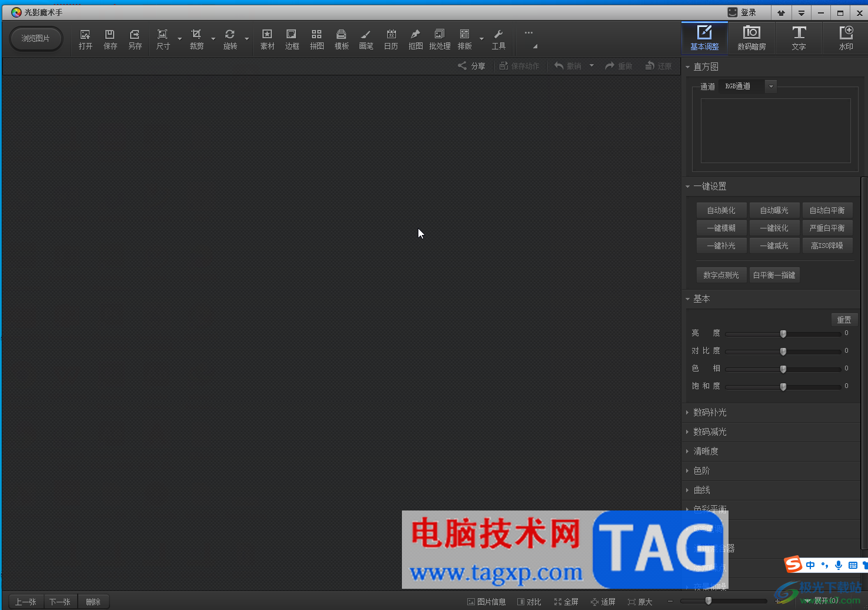
Task: Open the 模板 templates tool
Action: pyautogui.click(x=341, y=39)
